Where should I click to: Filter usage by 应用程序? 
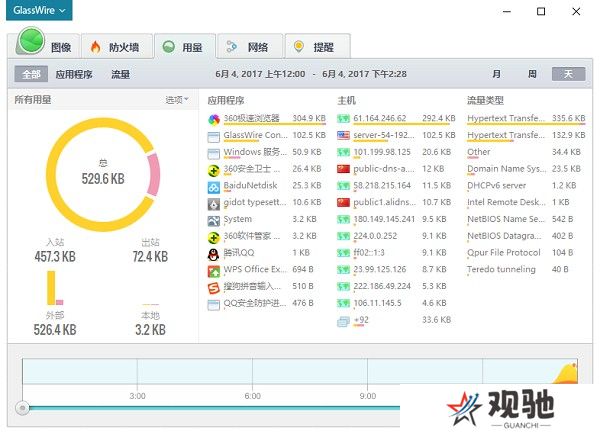pos(74,74)
